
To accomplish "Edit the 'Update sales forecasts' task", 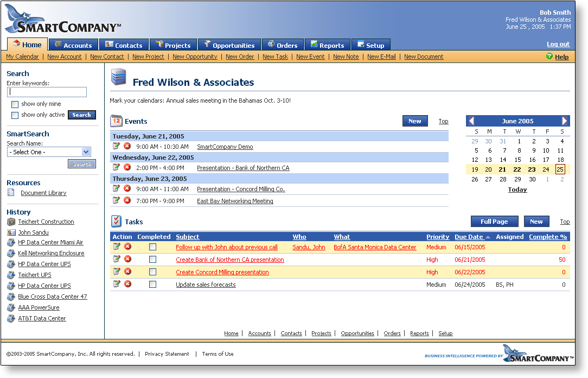I will [117, 284].
